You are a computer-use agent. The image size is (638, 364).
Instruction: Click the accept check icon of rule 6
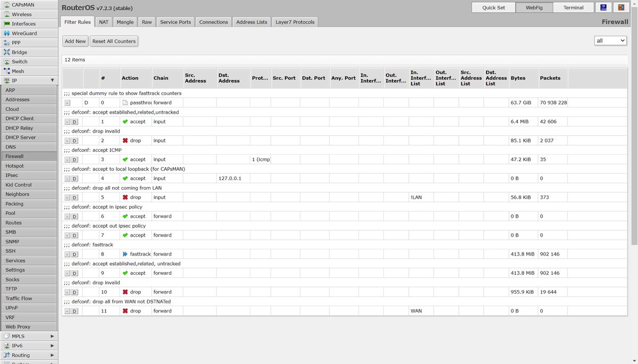(125, 216)
